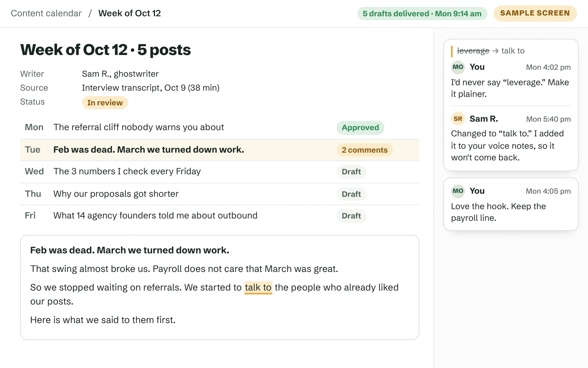Image resolution: width=588 pixels, height=368 pixels.
Task: Click the Mon 4:05 pm comment timestamp
Action: 548,191
